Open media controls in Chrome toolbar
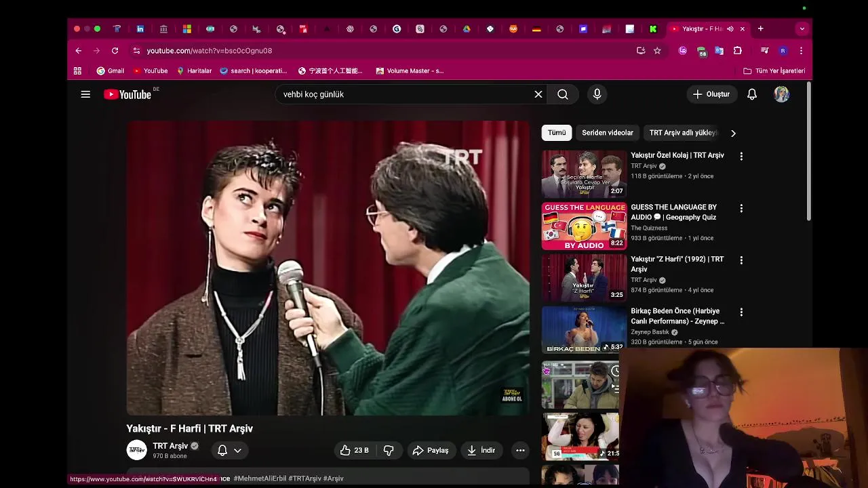The height and width of the screenshot is (488, 868). (x=765, y=50)
